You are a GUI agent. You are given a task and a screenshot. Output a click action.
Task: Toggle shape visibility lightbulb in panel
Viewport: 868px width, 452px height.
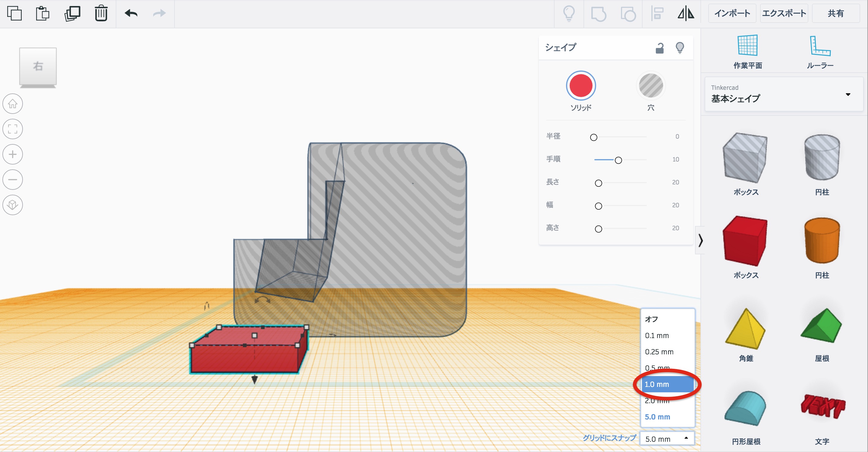pyautogui.click(x=680, y=48)
